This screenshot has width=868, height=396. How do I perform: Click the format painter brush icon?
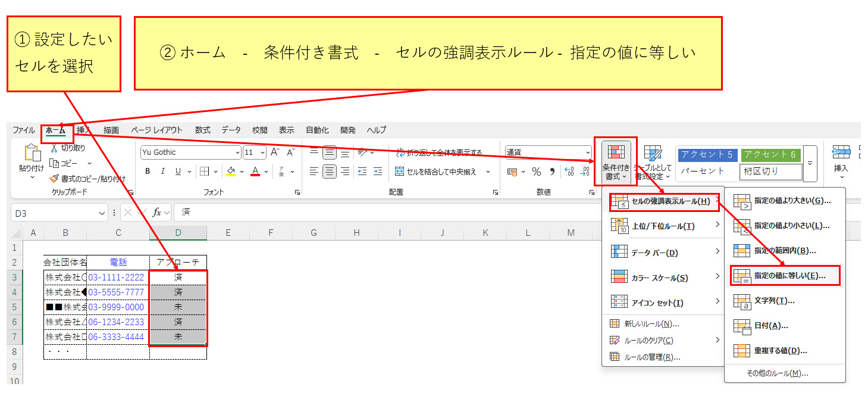click(55, 178)
